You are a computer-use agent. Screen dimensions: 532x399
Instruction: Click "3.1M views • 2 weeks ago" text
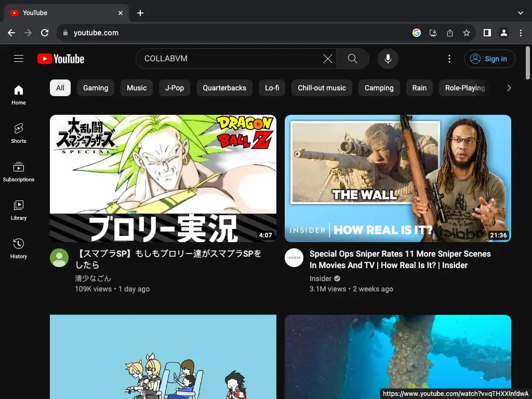351,289
